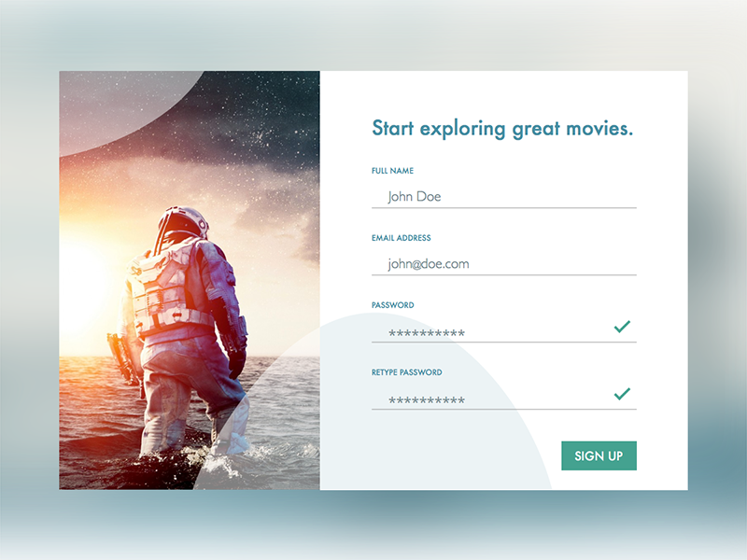This screenshot has height=560, width=747.
Task: Click the heading 'Start exploring great movies.'
Action: [x=502, y=129]
